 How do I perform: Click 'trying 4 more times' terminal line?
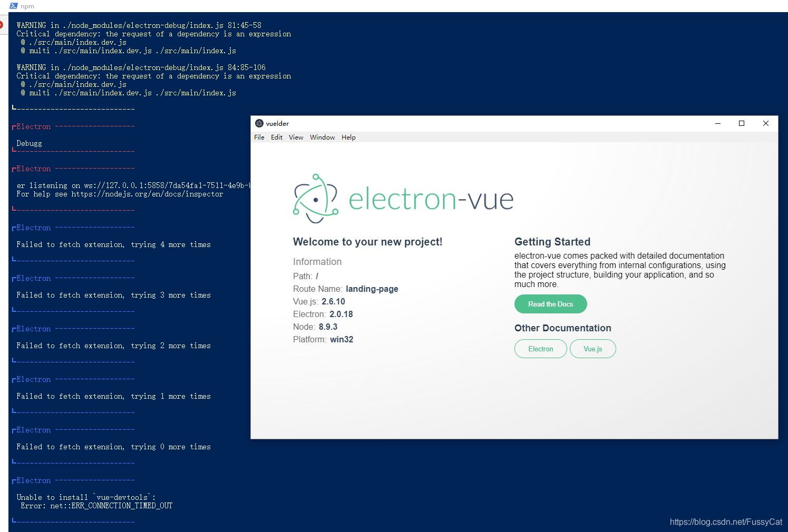[x=113, y=244]
